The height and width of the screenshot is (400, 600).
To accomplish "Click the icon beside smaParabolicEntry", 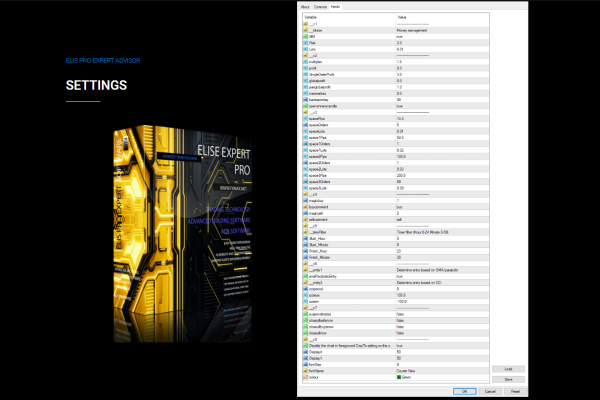I will click(305, 276).
